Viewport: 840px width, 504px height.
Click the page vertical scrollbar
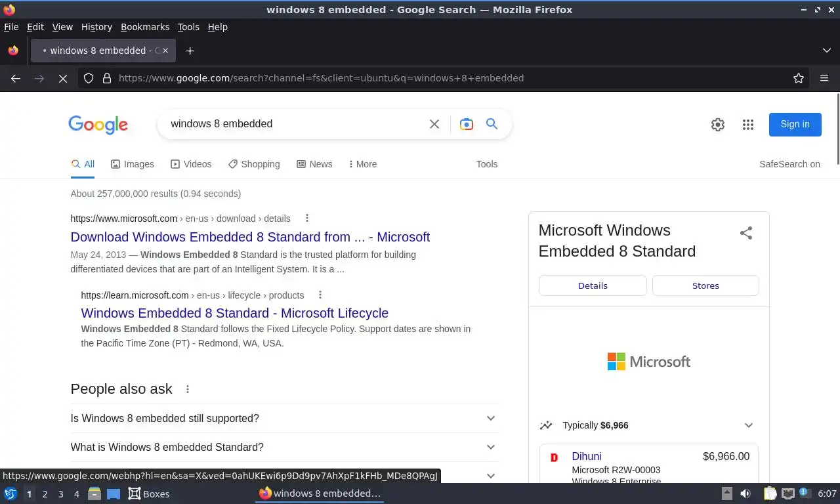tap(837, 129)
